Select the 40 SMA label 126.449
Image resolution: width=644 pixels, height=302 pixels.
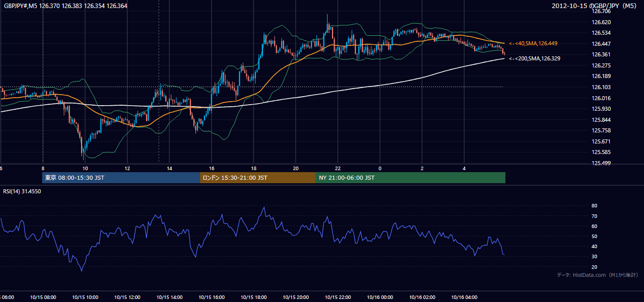533,44
